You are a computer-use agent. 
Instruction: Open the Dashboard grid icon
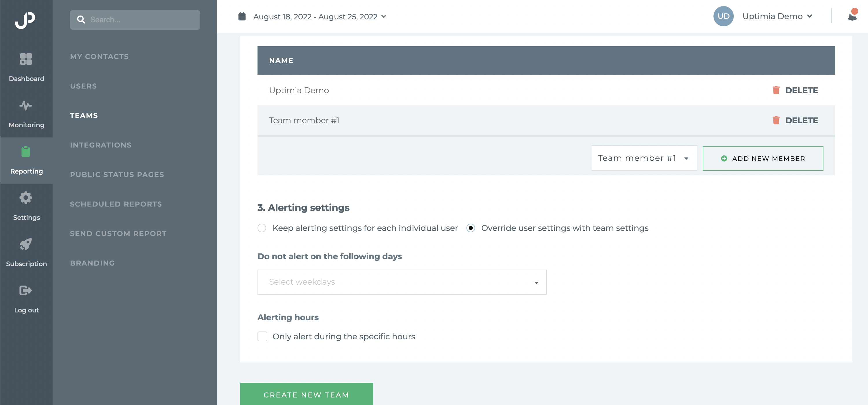tap(26, 59)
